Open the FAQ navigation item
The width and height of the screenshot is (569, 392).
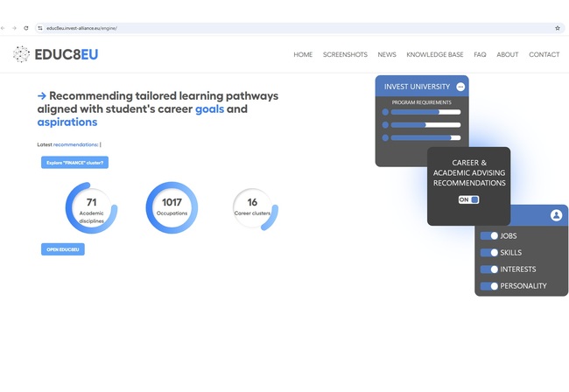coord(480,54)
